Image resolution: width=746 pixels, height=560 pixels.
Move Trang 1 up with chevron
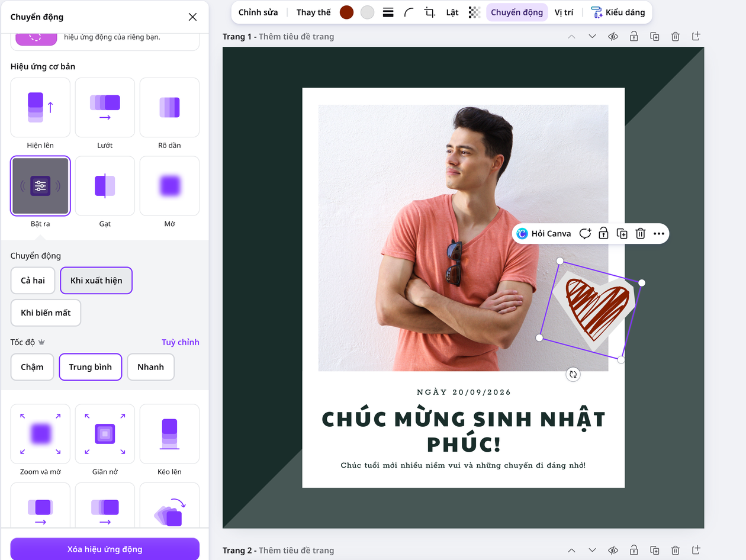click(x=571, y=37)
